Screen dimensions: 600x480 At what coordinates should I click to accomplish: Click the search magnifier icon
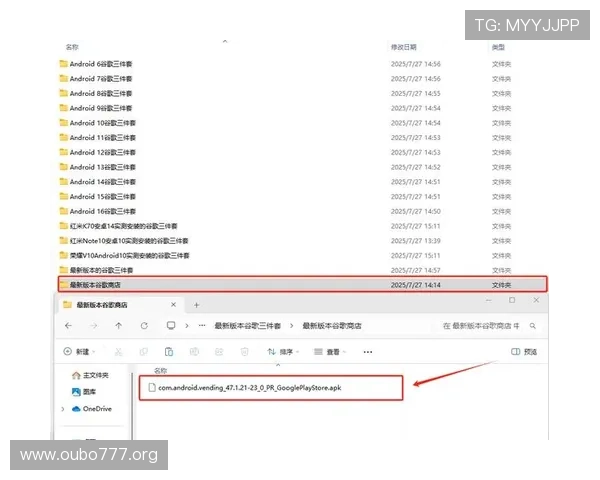[533, 326]
